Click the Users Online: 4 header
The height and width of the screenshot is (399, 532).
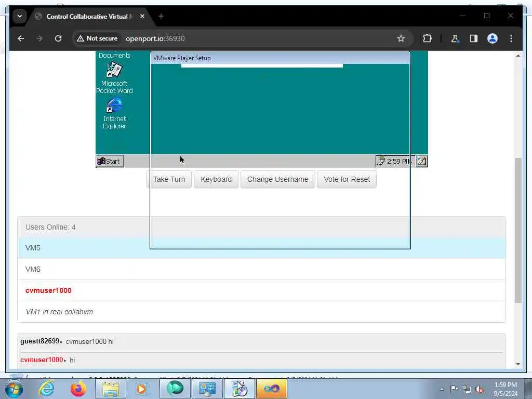(x=262, y=227)
